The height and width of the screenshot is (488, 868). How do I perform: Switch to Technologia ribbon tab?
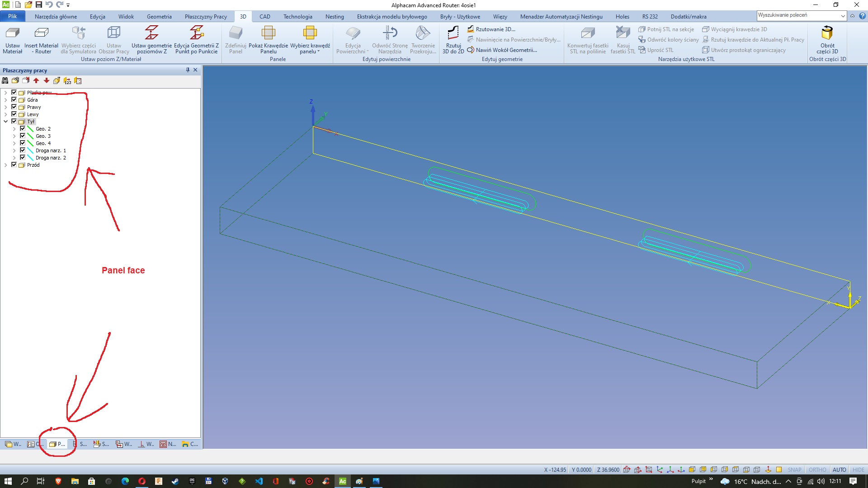[x=297, y=17]
